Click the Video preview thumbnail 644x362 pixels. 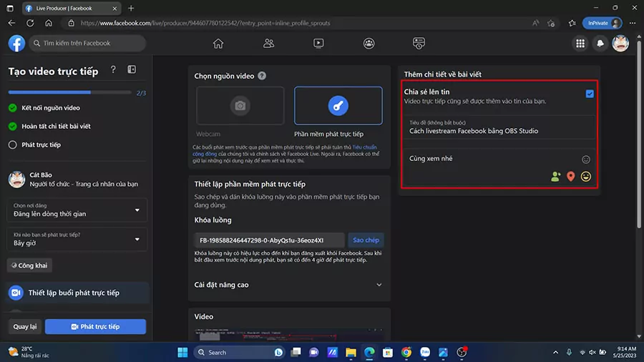289,335
